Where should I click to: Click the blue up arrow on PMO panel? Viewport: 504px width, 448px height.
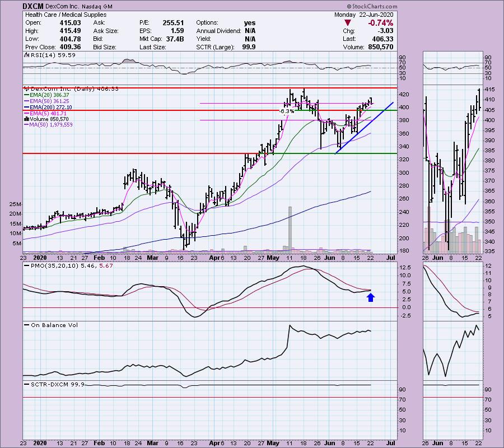coord(371,297)
